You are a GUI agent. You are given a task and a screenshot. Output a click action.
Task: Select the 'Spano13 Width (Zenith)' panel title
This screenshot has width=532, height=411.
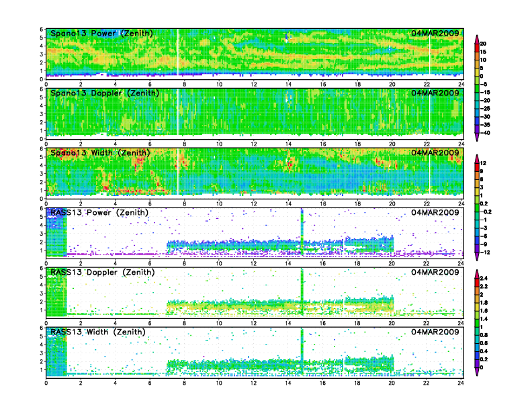coord(100,153)
